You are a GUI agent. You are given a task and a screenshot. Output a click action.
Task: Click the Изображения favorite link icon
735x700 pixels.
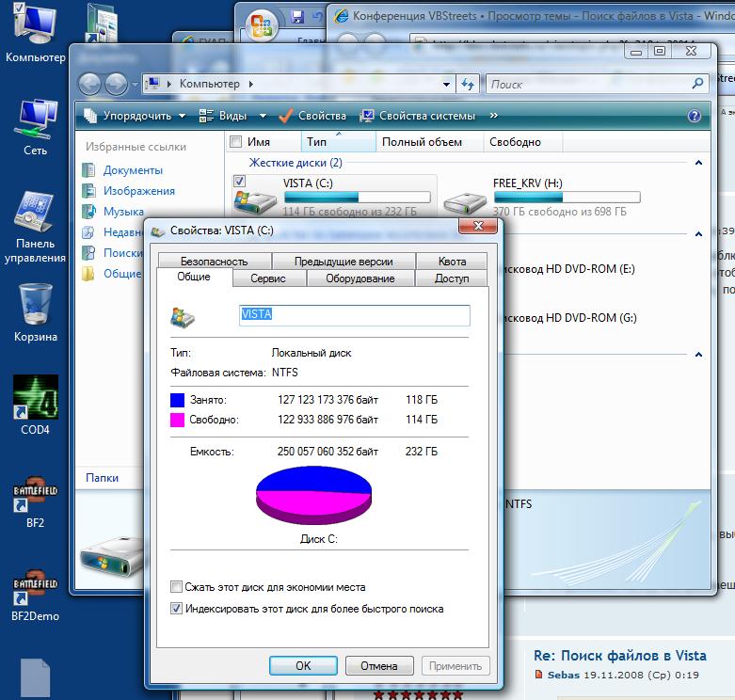pyautogui.click(x=88, y=191)
